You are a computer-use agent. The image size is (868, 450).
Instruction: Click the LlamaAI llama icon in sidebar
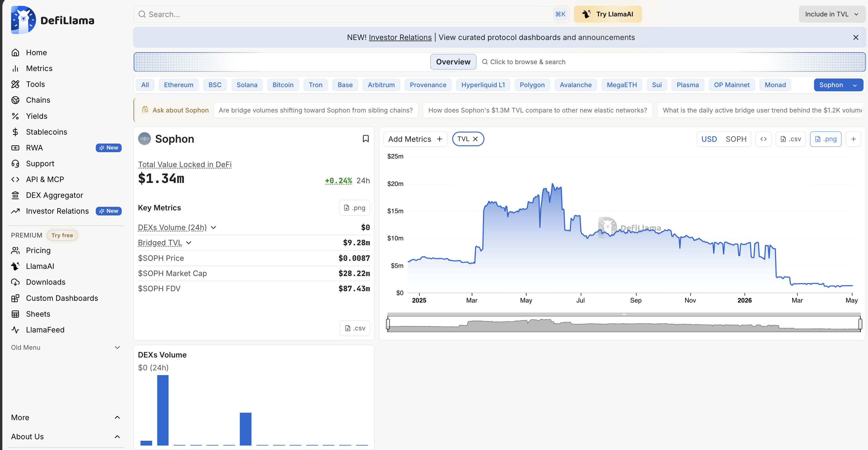[15, 266]
